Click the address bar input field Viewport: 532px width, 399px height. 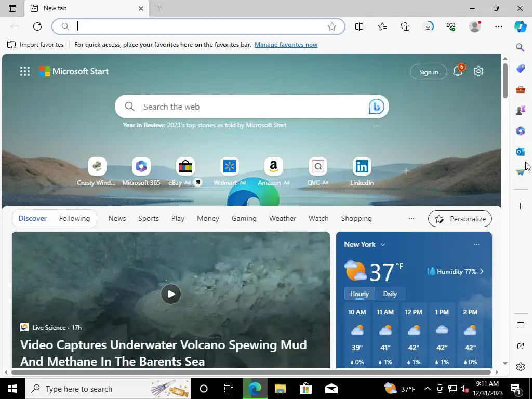[198, 26]
